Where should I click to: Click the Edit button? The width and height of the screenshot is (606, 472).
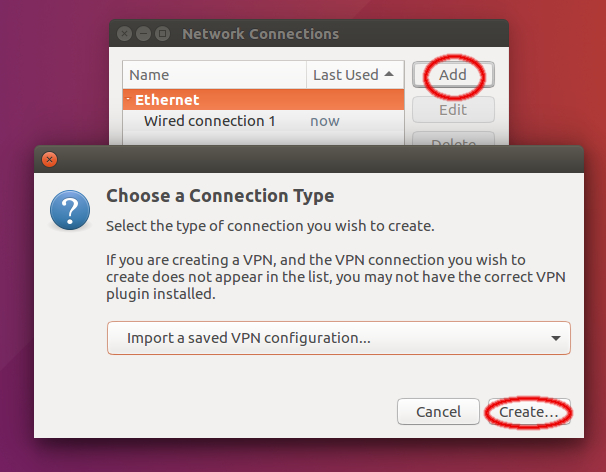[x=453, y=110]
